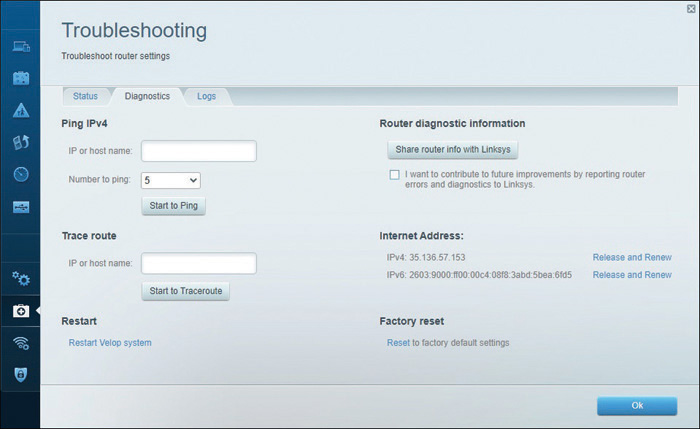Open the Devices sidebar icon
Viewport: 700px width, 429px height.
pyautogui.click(x=21, y=46)
